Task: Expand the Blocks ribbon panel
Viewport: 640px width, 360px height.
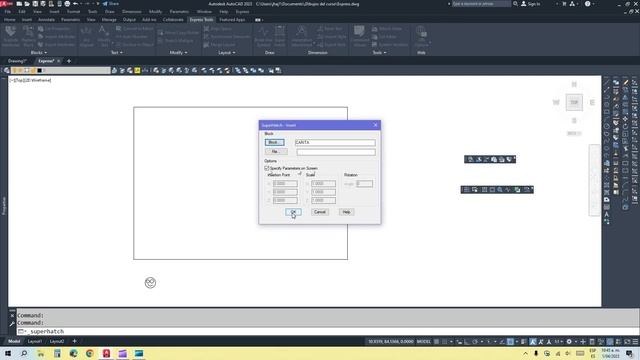Action: point(38,53)
